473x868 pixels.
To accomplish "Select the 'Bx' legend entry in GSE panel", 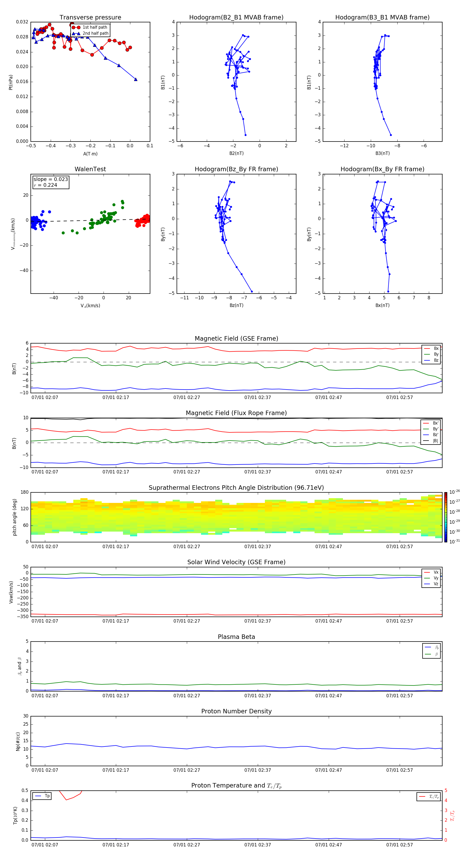I will tap(431, 349).
